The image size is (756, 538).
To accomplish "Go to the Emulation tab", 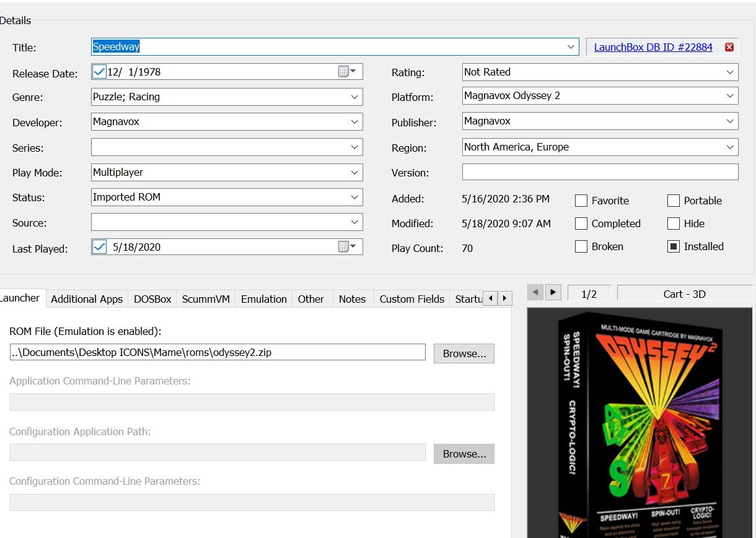I will (264, 299).
